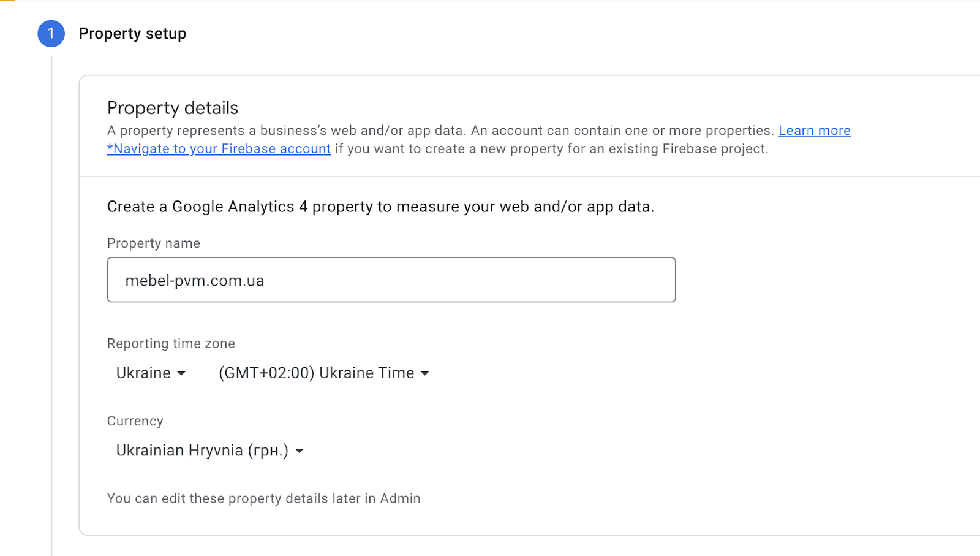Click the edit property details later in Admin note

[x=263, y=499]
